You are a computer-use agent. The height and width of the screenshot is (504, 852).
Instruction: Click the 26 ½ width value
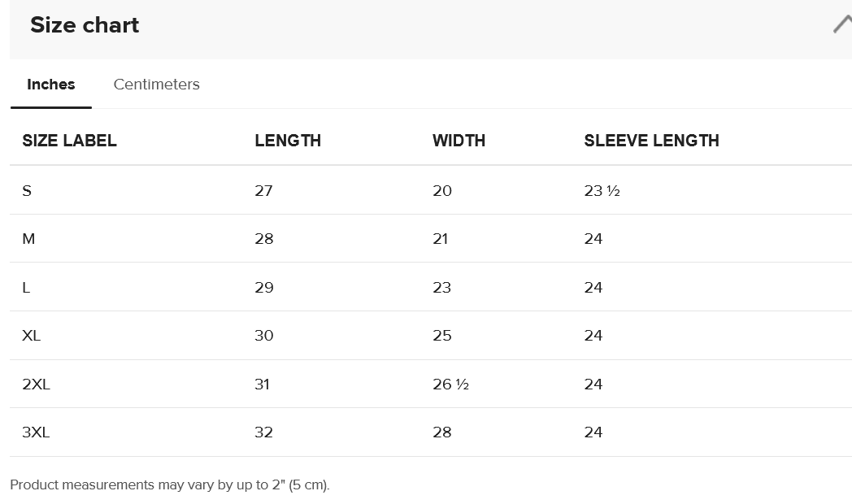click(450, 384)
